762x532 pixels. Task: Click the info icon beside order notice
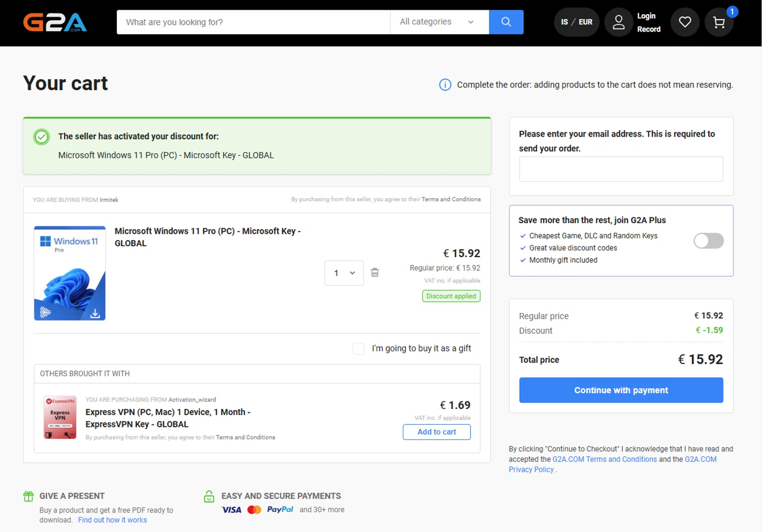point(445,85)
